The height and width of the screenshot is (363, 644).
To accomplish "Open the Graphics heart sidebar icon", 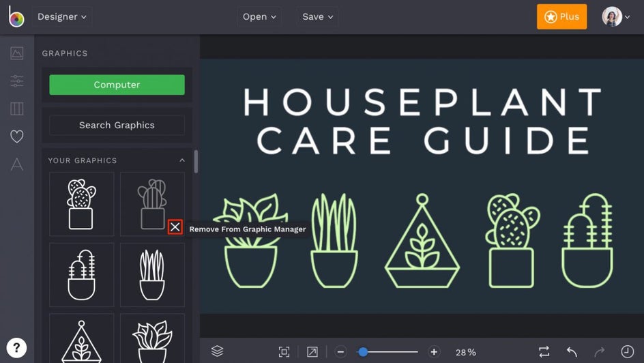I will point(17,136).
